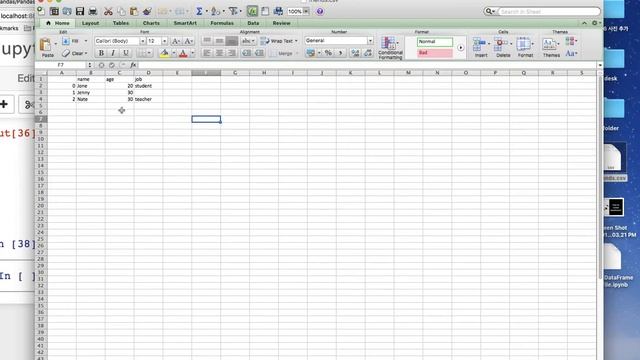640x360 pixels.
Task: Select the cell containing 'teacher'
Action: [148, 99]
